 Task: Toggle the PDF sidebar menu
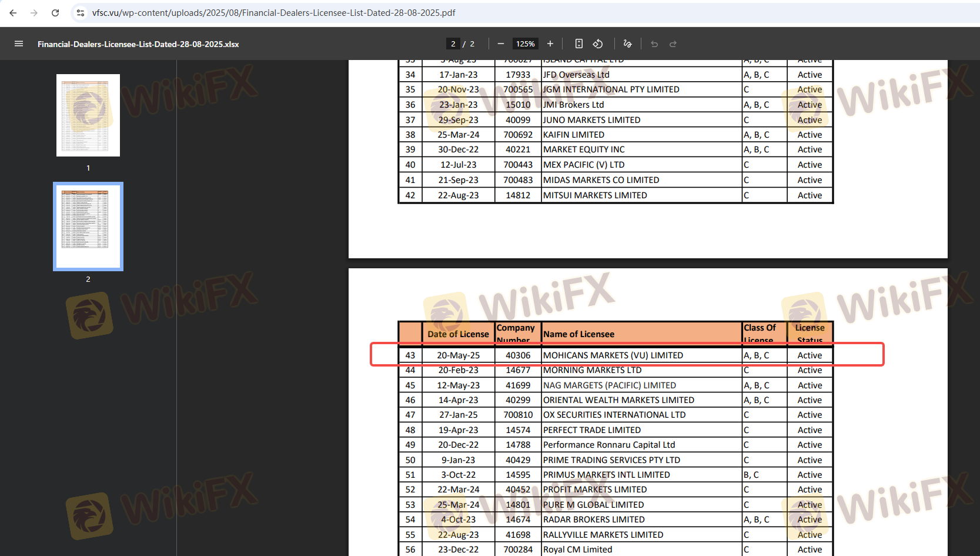click(x=19, y=44)
